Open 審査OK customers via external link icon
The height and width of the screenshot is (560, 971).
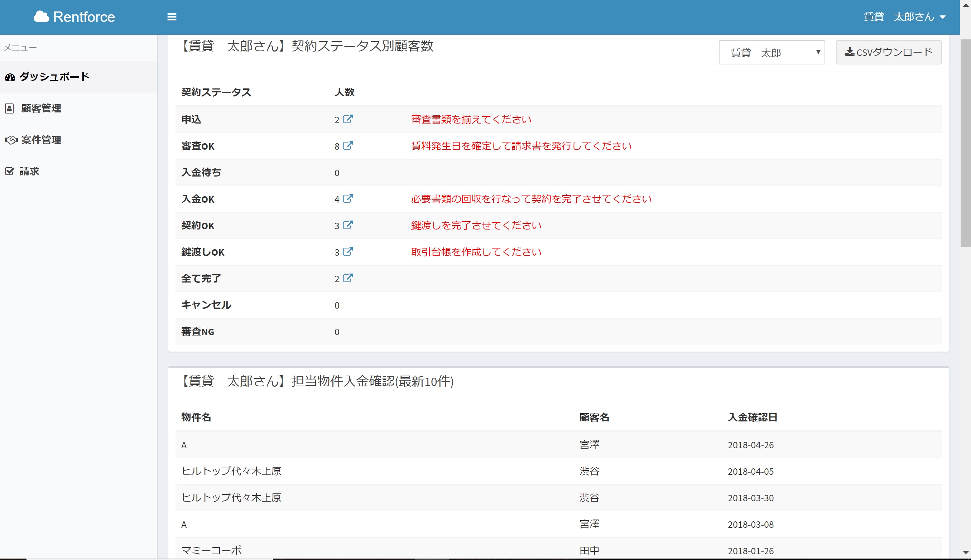348,145
